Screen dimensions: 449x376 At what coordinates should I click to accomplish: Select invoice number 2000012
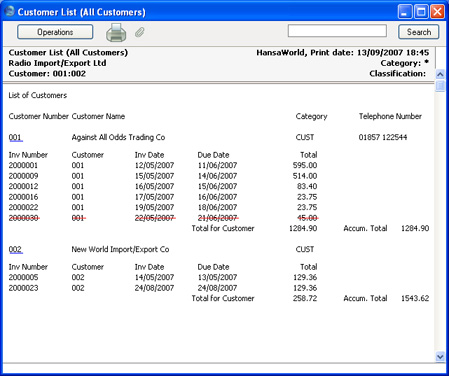[x=23, y=186]
